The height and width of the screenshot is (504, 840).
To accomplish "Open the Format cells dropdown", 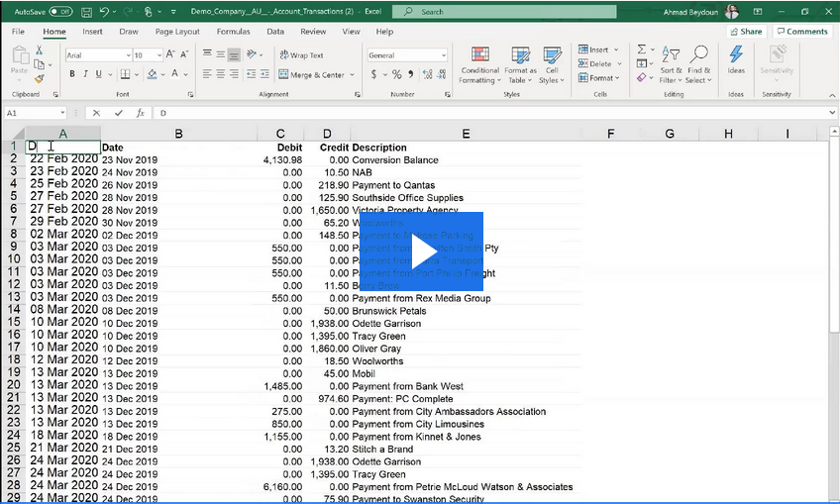I will click(x=599, y=78).
